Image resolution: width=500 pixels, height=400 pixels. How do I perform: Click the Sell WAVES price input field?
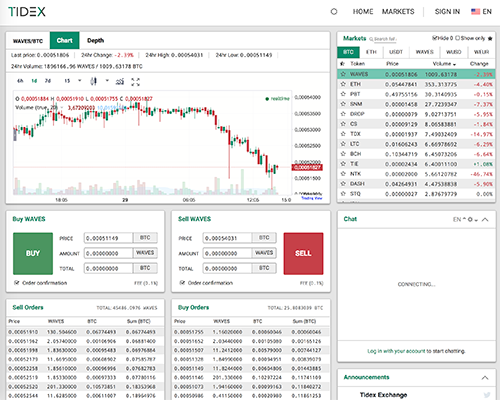click(227, 238)
